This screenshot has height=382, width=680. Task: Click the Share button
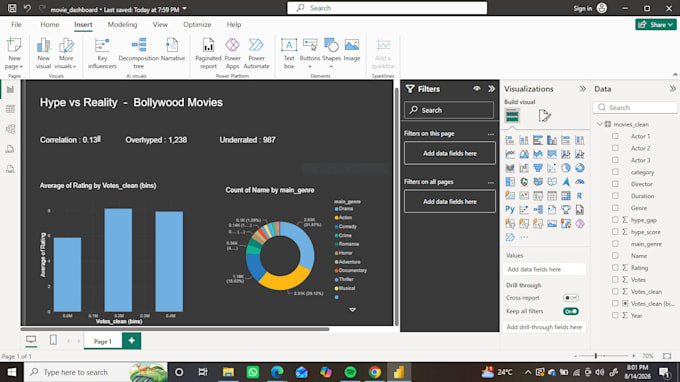[x=656, y=25]
